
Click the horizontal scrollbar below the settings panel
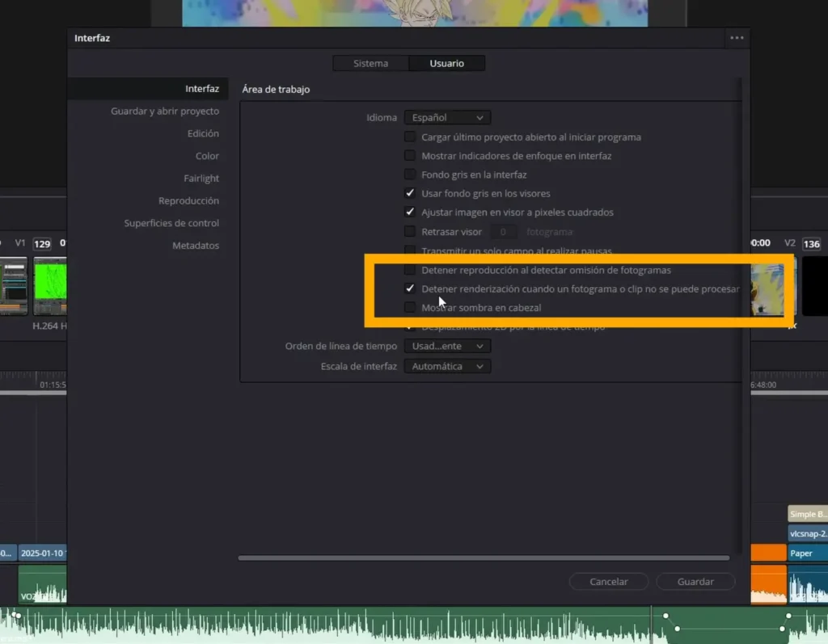click(484, 558)
